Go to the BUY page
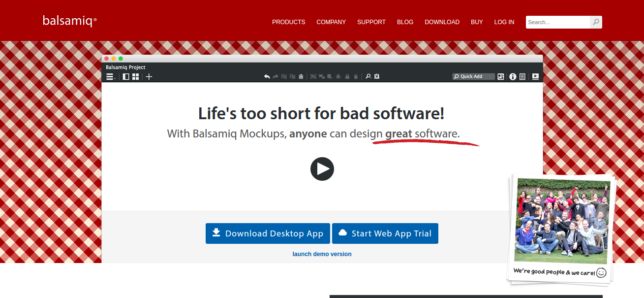 coord(477,22)
